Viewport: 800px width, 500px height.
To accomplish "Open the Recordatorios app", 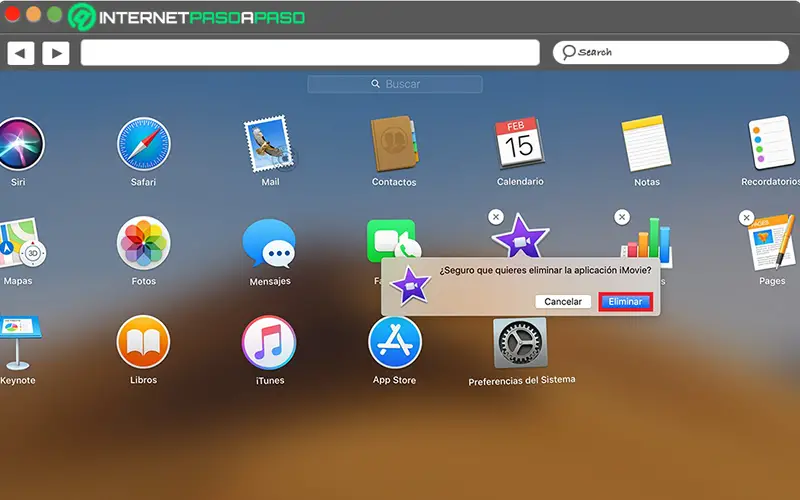I will [x=771, y=143].
